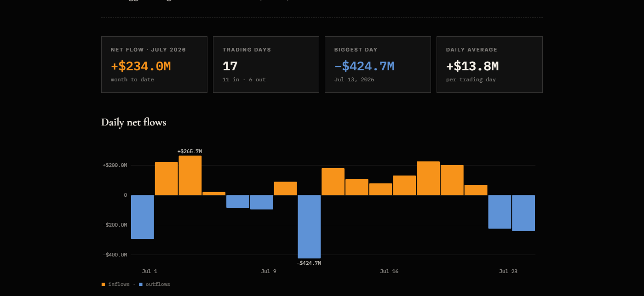Open the Net Flow July 2026 card
644x296 pixels.
(154, 65)
